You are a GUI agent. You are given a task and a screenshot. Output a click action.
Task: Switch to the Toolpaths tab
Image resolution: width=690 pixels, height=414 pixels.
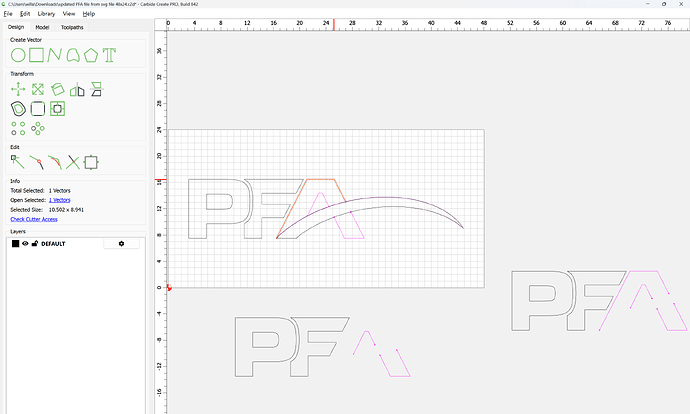73,27
